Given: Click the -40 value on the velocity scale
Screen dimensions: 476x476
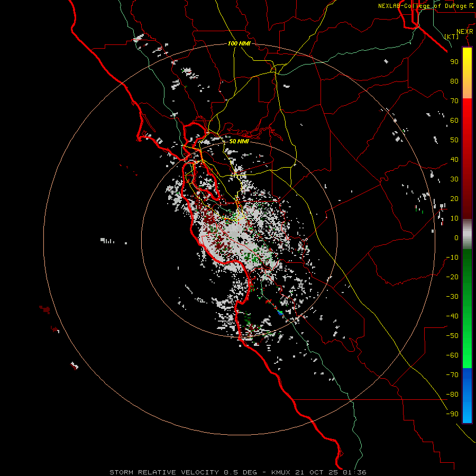Looking at the screenshot, I should click(x=452, y=316).
